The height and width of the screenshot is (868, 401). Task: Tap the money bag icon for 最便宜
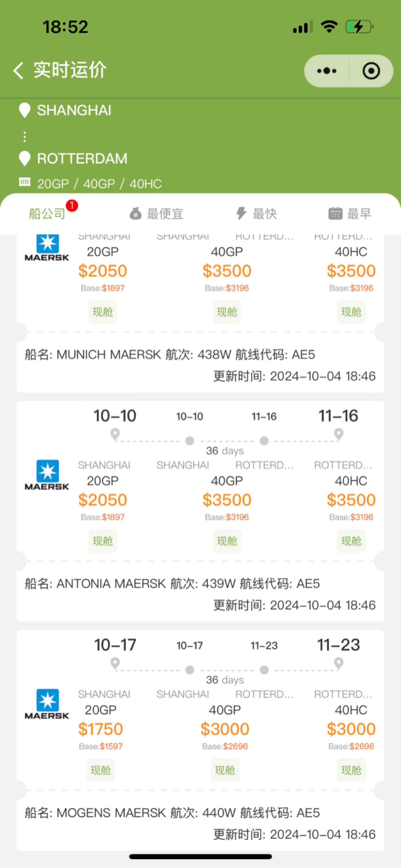pyautogui.click(x=135, y=213)
